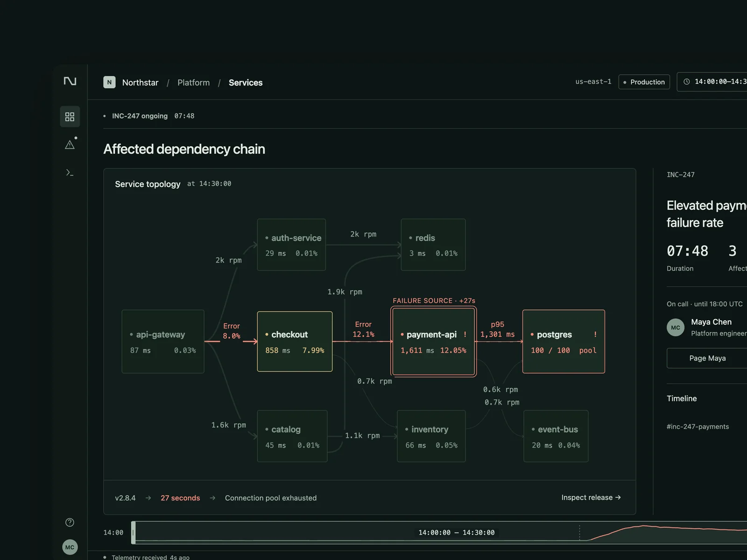
Task: Open the dashboard grid view icon
Action: 70,117
